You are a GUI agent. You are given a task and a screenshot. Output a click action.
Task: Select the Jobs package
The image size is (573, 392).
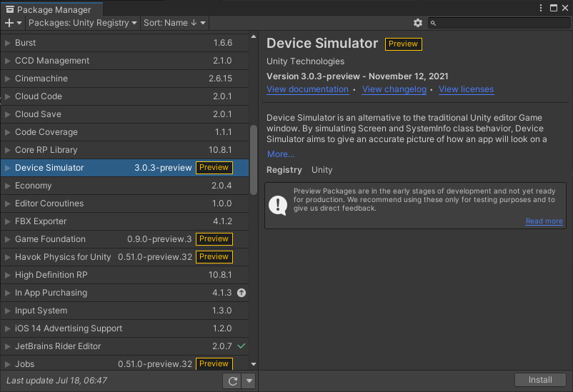click(x=124, y=363)
